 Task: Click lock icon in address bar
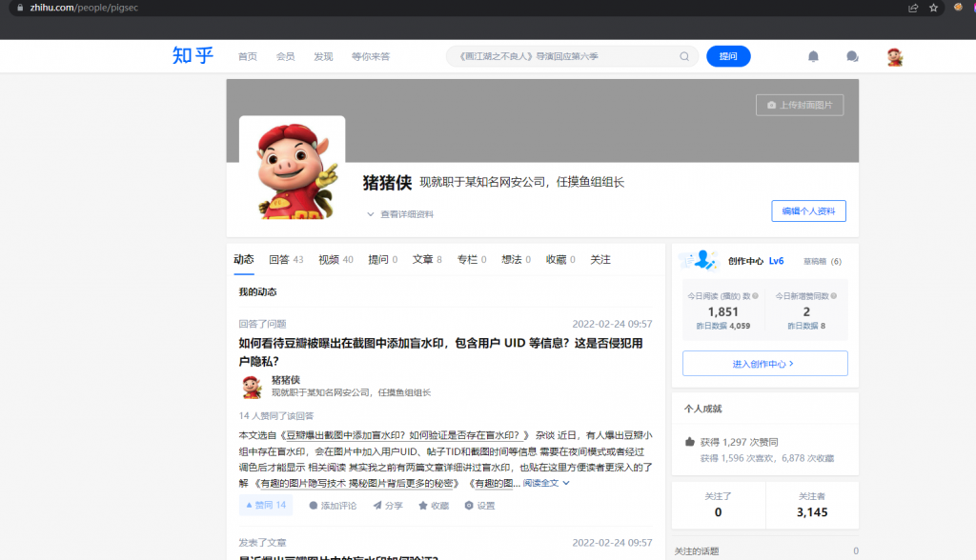pyautogui.click(x=21, y=8)
